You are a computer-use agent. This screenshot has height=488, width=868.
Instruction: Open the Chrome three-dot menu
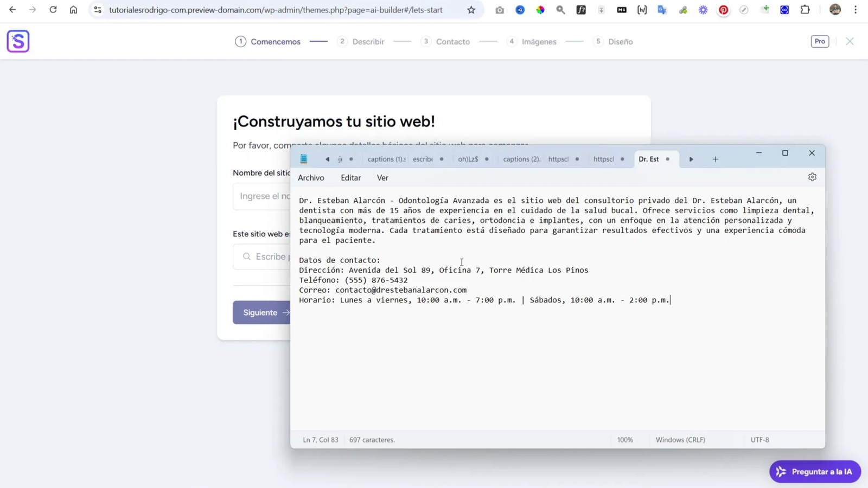point(856,10)
